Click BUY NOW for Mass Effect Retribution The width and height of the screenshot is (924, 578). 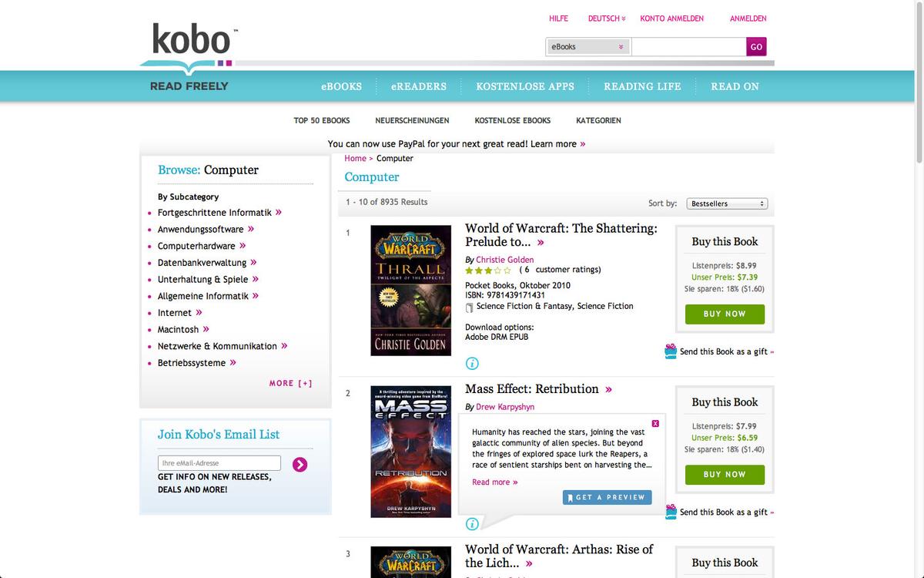725,475
